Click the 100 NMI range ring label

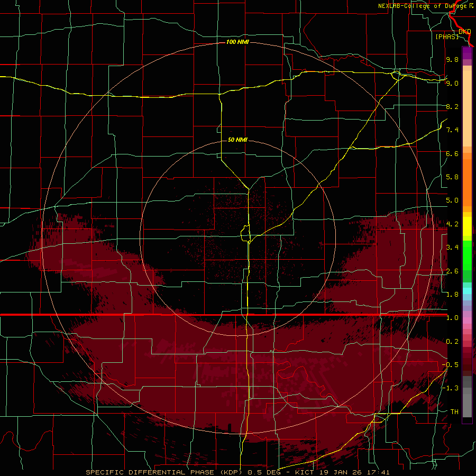pyautogui.click(x=237, y=42)
